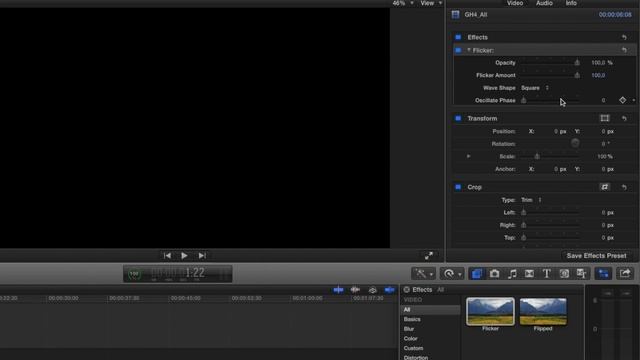Show the Effects browser filmstrip button
Viewport: 640px width, 360px height.
(476, 273)
